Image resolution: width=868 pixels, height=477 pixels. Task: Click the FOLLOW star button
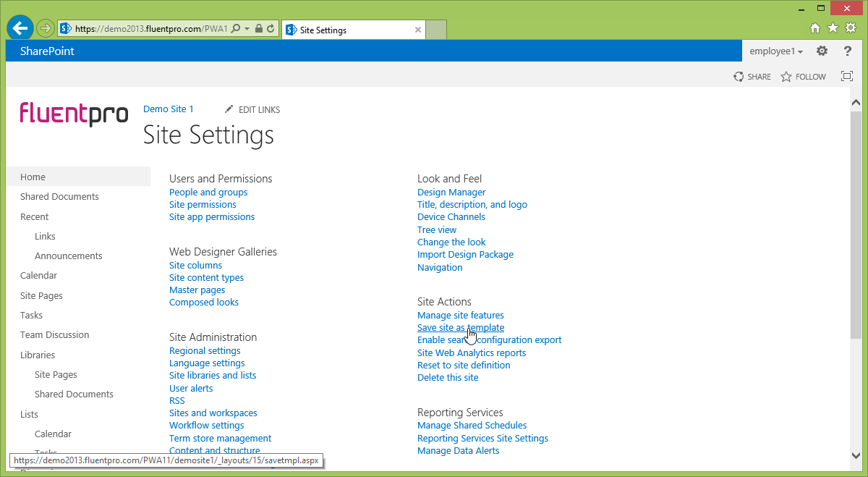click(803, 77)
